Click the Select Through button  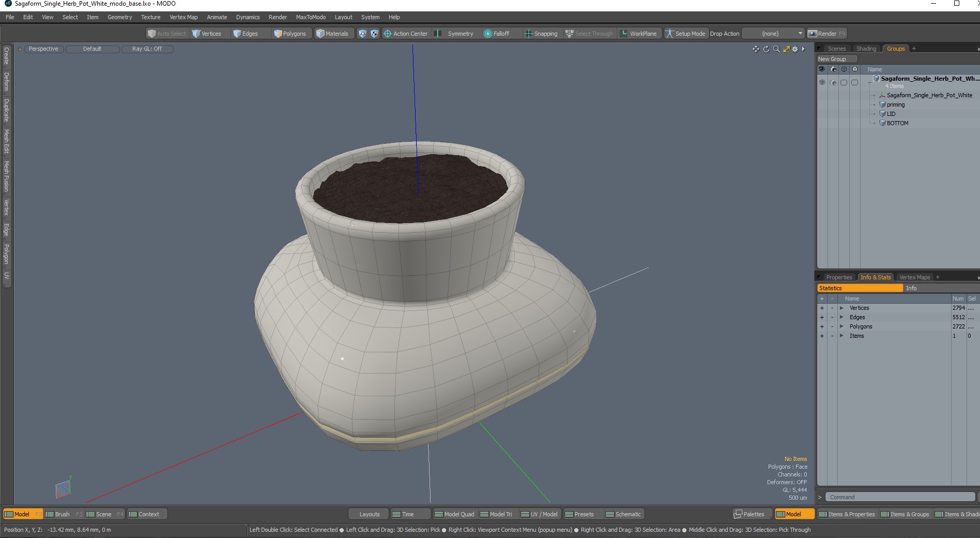589,34
